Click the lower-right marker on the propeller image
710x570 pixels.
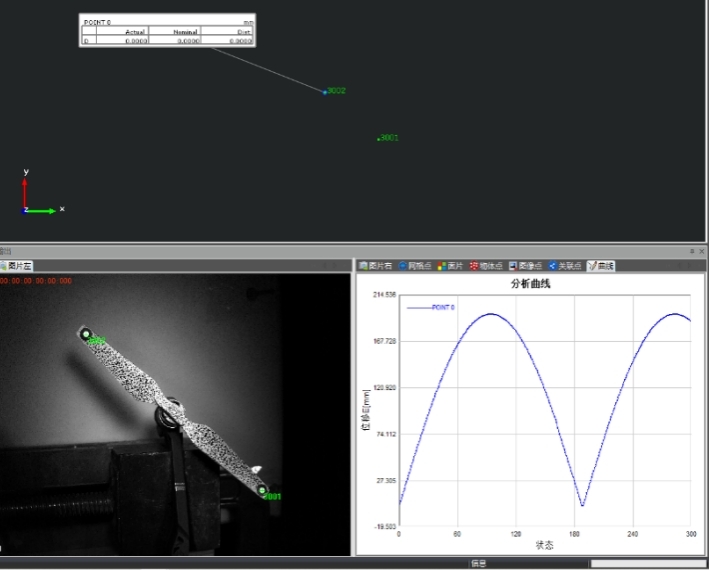pyautogui.click(x=263, y=490)
